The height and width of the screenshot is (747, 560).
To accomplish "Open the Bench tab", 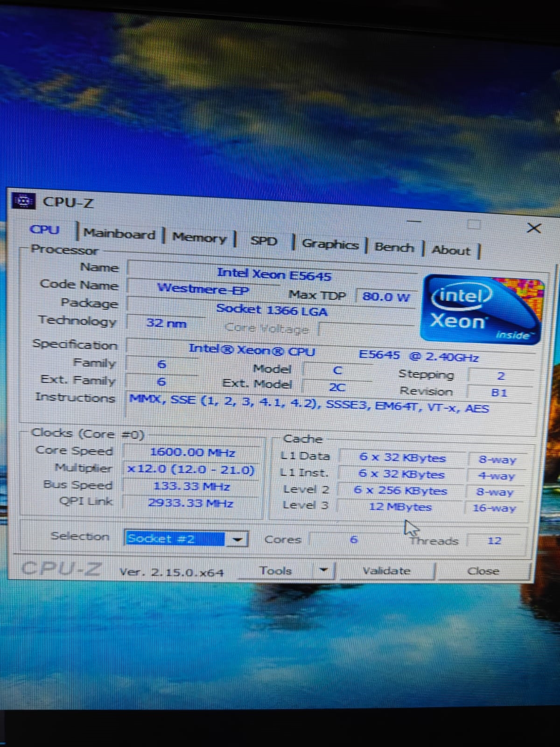I will click(394, 247).
